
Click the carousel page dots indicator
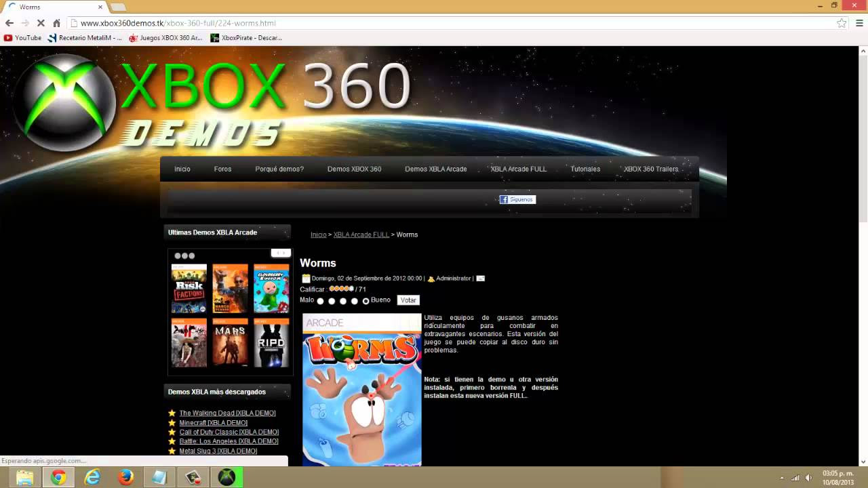[x=184, y=256]
